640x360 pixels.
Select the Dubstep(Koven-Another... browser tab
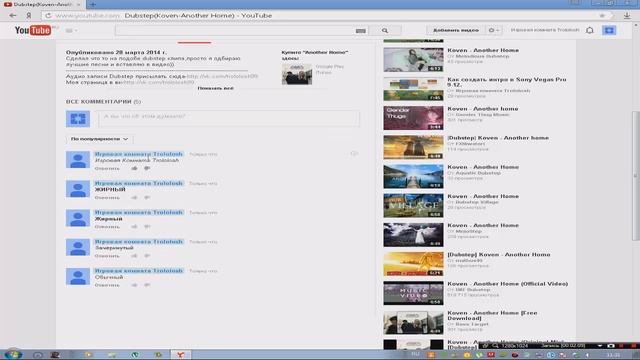[42, 4]
